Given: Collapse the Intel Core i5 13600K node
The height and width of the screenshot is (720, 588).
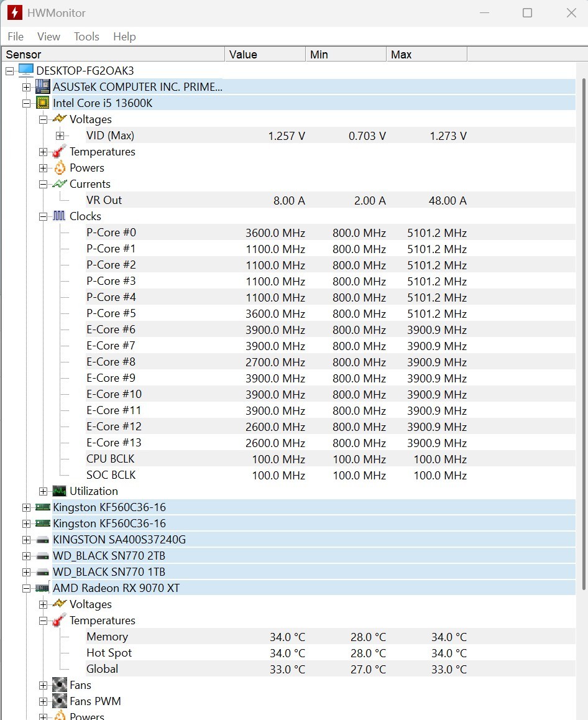Looking at the screenshot, I should (x=26, y=103).
